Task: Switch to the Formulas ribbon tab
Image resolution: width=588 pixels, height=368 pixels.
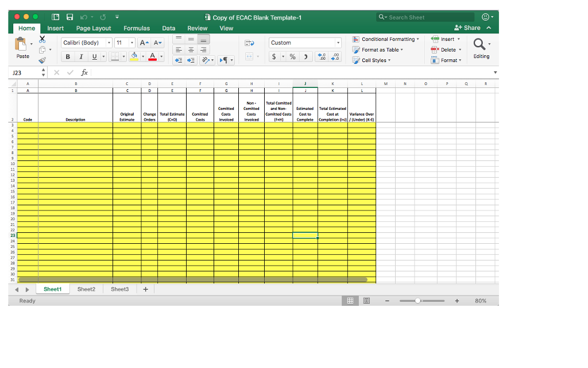Action: 137,28
